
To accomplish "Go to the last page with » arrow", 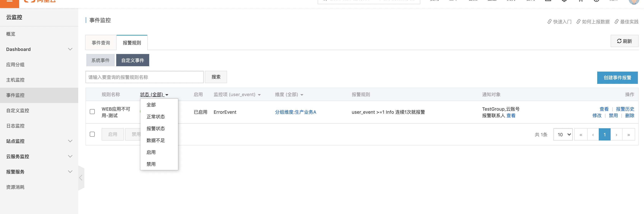I will click(x=628, y=135).
